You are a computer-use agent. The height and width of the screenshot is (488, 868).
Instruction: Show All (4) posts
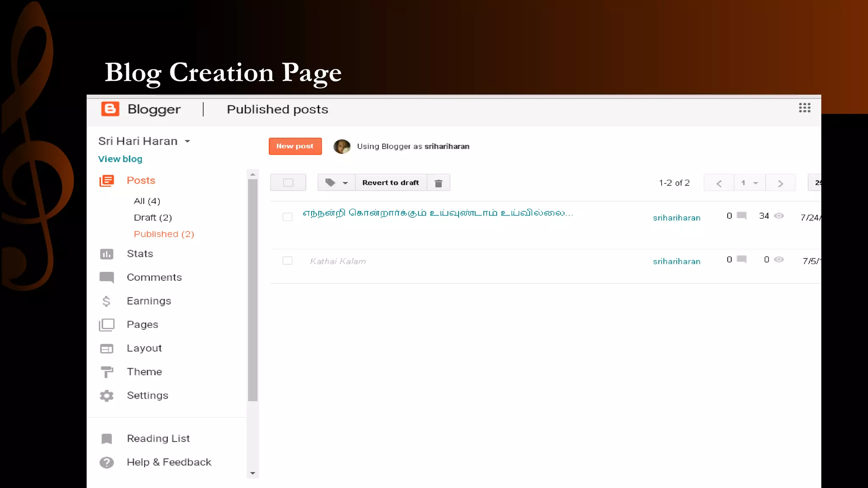click(x=147, y=201)
